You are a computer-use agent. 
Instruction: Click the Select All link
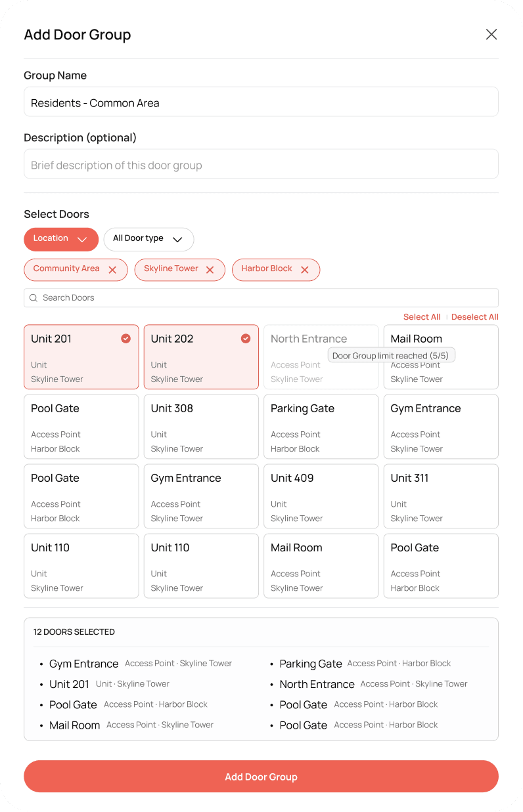click(x=422, y=317)
